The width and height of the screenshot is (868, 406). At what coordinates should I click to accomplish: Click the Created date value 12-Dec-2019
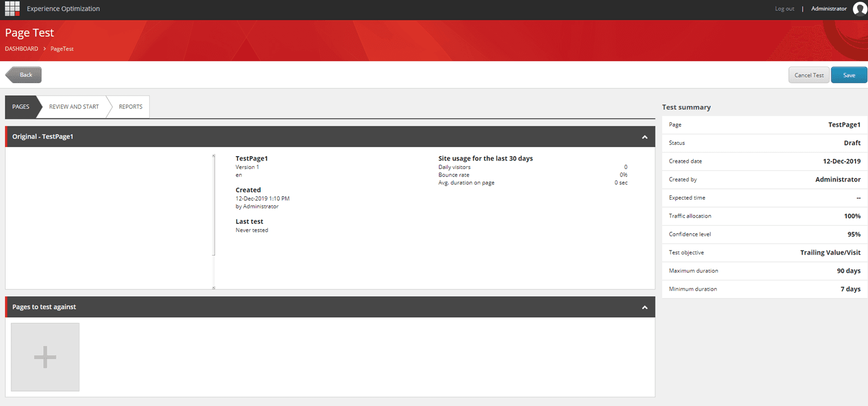click(842, 161)
